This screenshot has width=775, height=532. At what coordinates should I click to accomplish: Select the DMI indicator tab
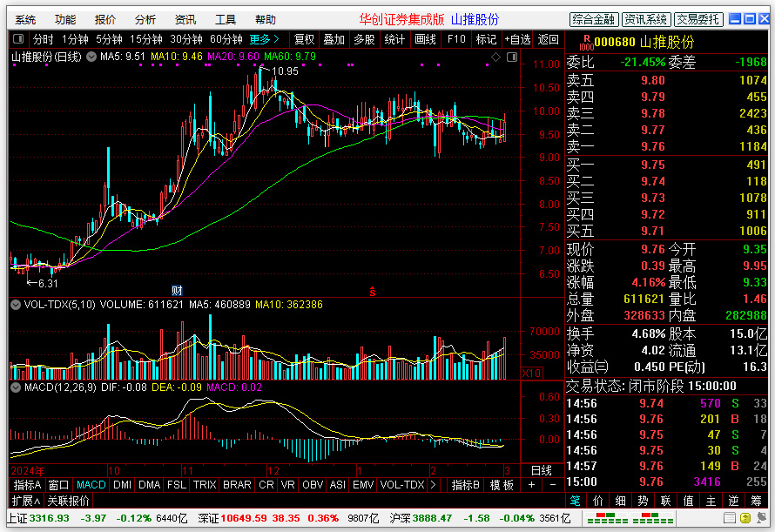122,485
